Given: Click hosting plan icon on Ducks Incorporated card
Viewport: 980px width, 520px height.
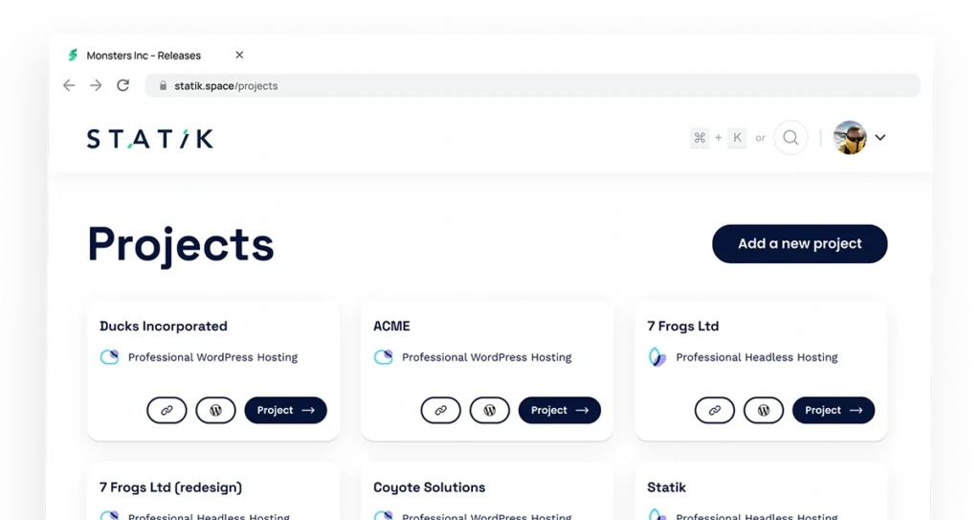Looking at the screenshot, I should click(x=109, y=357).
